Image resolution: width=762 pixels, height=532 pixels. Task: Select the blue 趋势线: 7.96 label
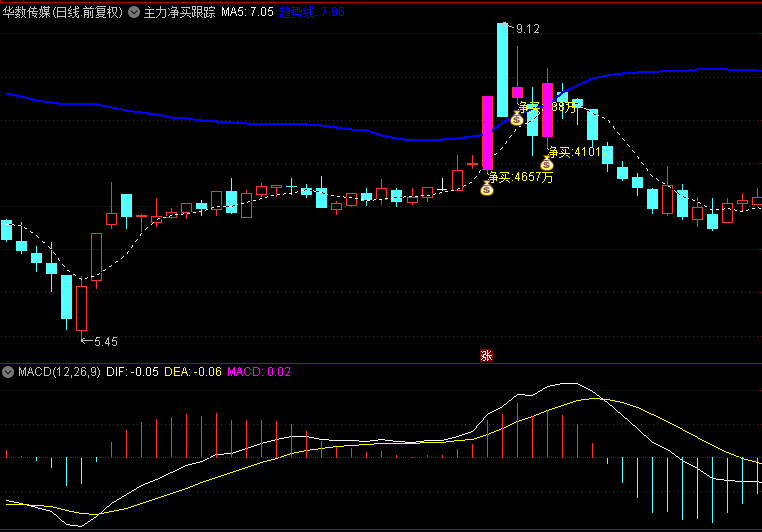[312, 12]
